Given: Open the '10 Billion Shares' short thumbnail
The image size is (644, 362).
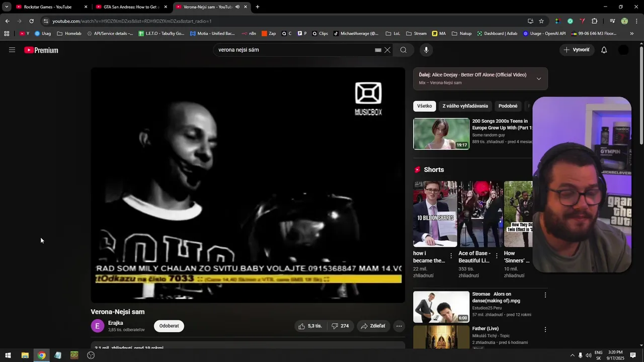Looking at the screenshot, I should pos(435,214).
